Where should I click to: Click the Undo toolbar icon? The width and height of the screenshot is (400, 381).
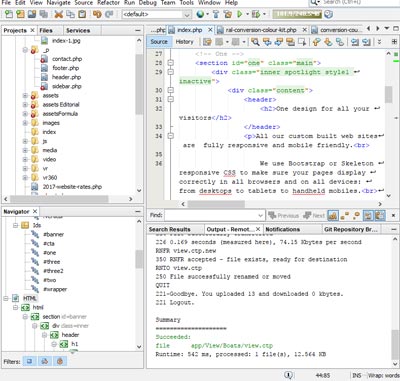(x=97, y=14)
